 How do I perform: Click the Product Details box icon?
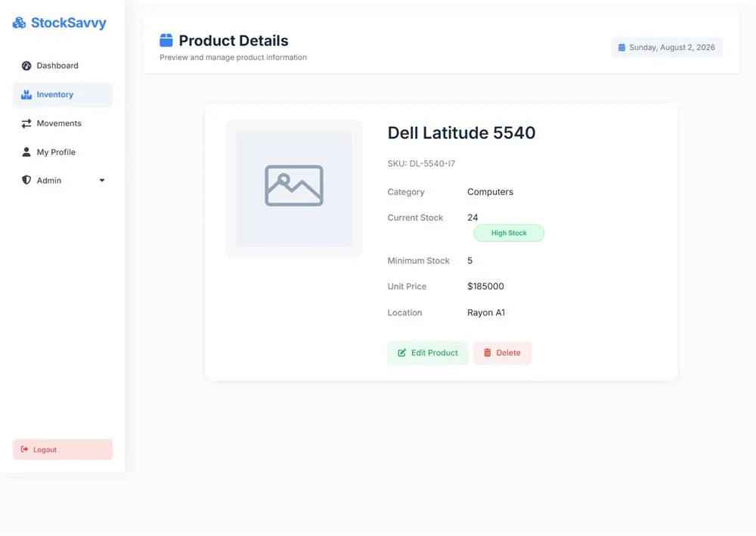click(166, 41)
